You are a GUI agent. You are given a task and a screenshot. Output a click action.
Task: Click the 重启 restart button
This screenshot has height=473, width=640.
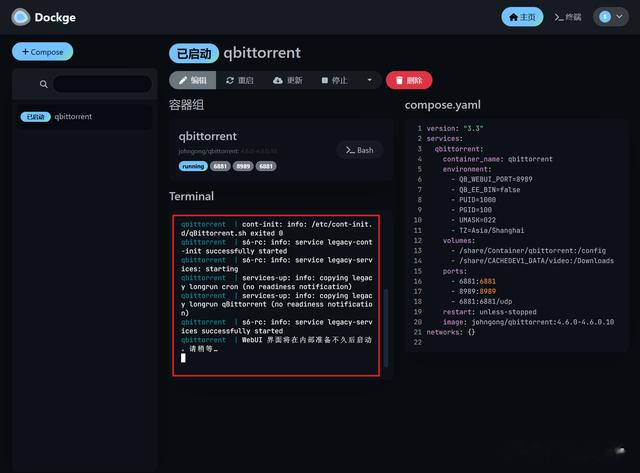point(240,80)
